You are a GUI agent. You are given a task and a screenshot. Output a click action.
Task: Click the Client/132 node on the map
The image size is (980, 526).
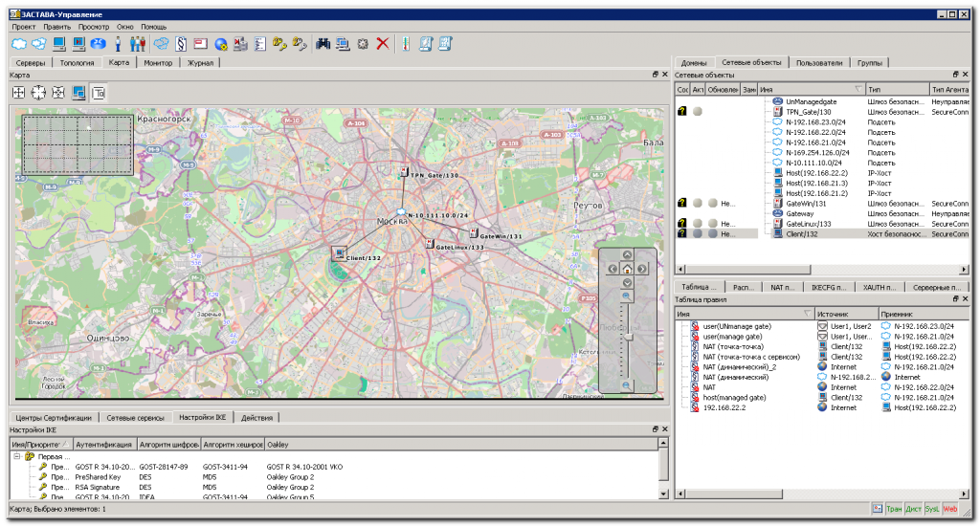pyautogui.click(x=339, y=253)
